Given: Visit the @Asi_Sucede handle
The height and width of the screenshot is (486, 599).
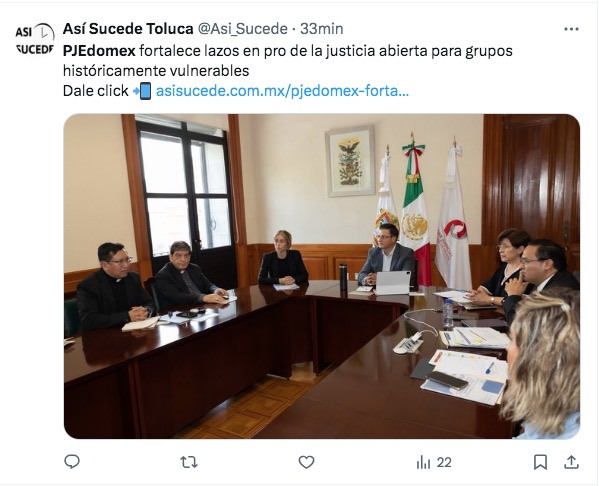Looking at the screenshot, I should point(242,29).
